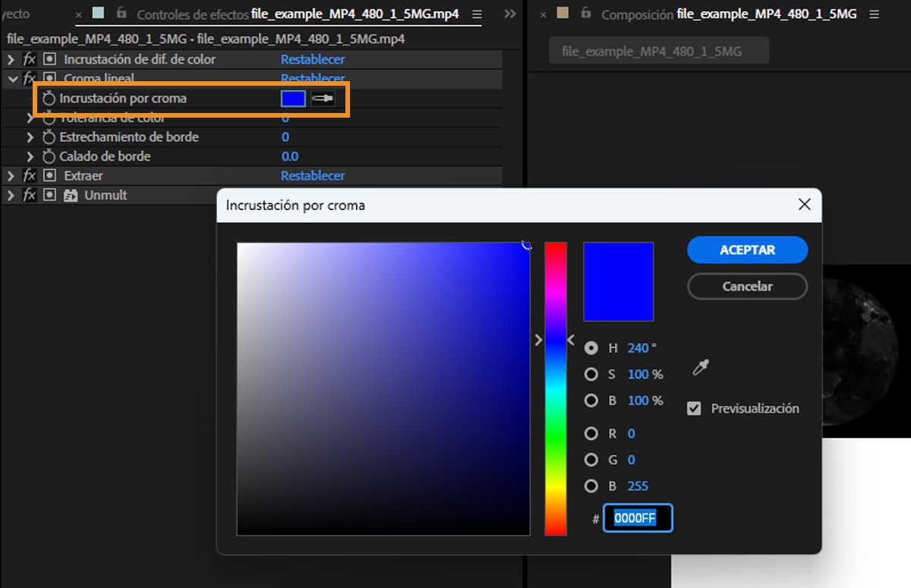Enable the Previsualización checkbox
The width and height of the screenshot is (911, 588).
click(693, 407)
